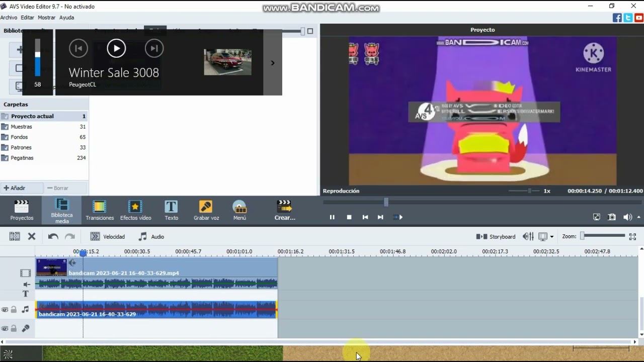Open the Grabar voz recorder
Viewport: 644px width, 362px height.
point(206,210)
